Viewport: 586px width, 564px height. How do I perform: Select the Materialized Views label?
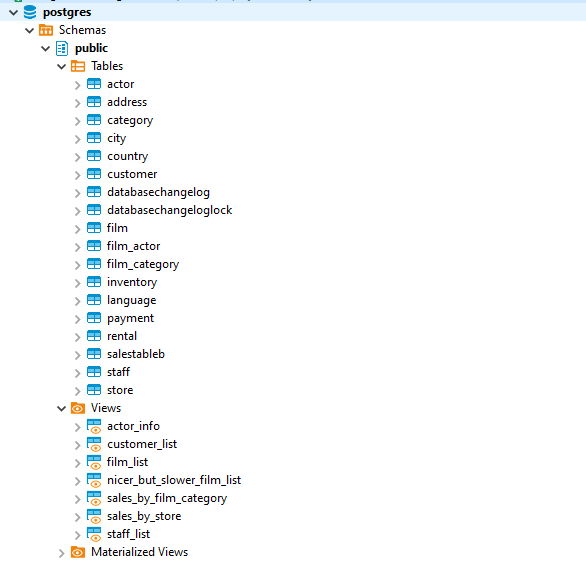click(x=139, y=552)
